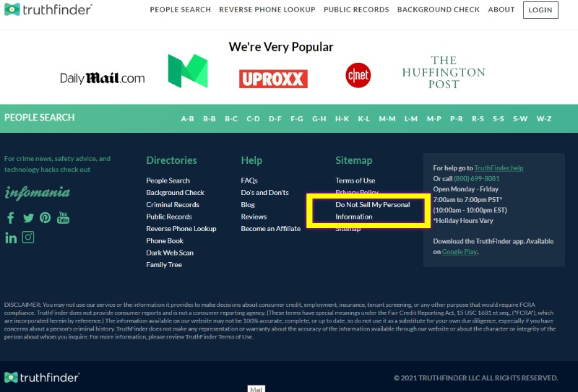Open Background Check in top navigation
Image resolution: width=578 pixels, height=392 pixels.
[439, 9]
